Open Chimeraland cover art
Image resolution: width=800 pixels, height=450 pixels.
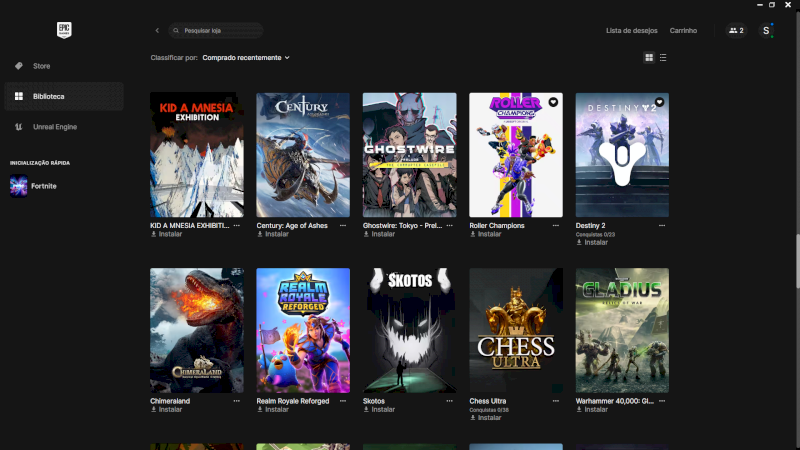point(197,331)
